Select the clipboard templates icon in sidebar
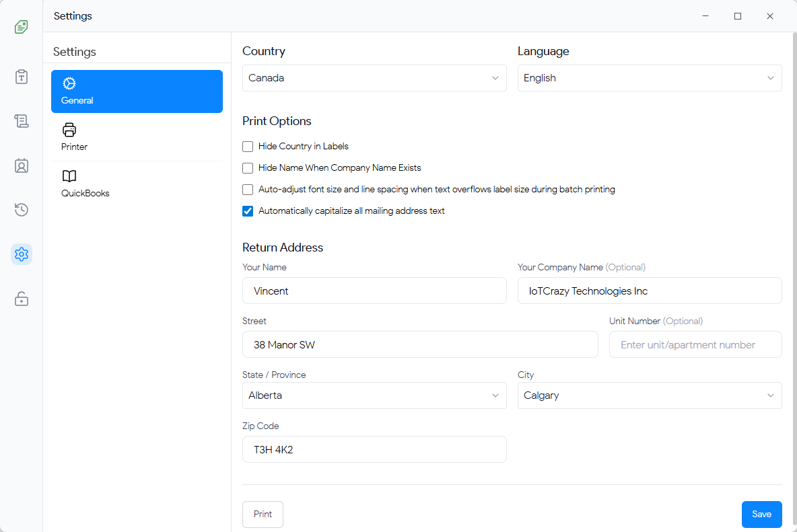This screenshot has width=797, height=532. tap(21, 77)
